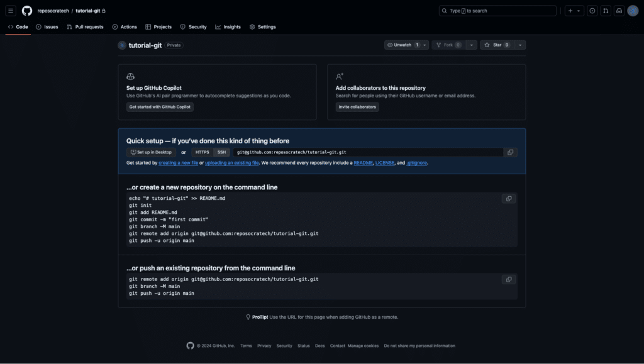Open the README link

pos(363,163)
